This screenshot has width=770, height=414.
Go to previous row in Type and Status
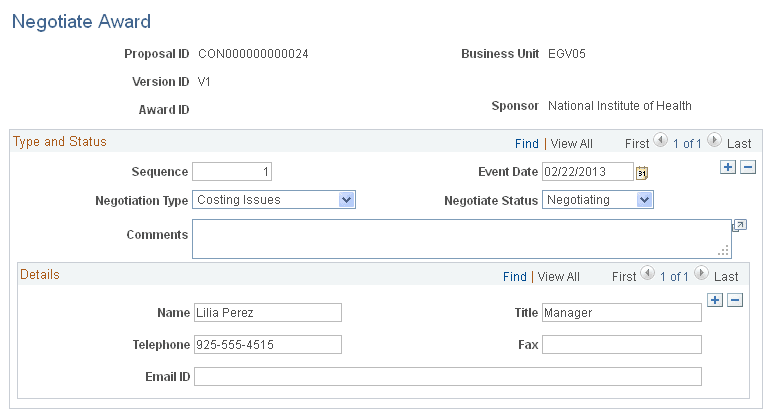coord(660,143)
